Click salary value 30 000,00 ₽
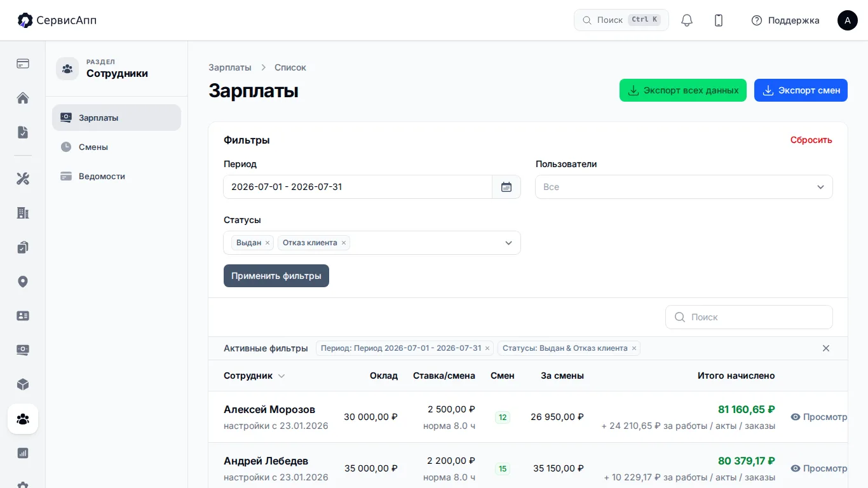The height and width of the screenshot is (488, 868). point(370,417)
